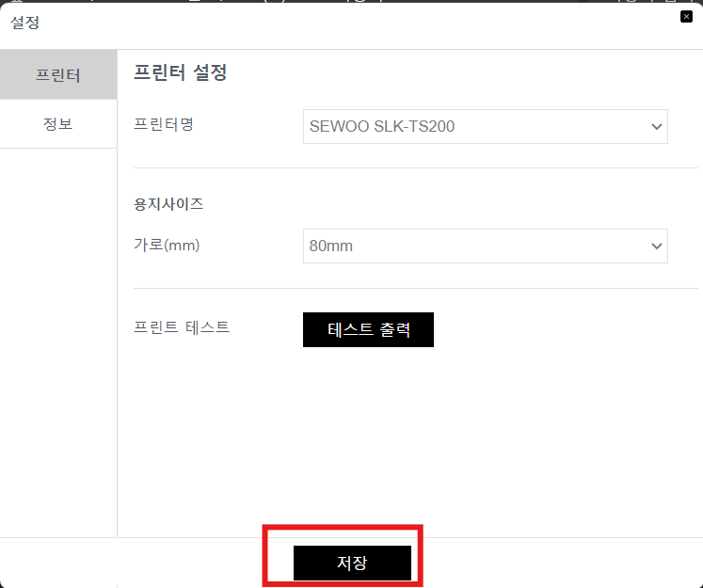The height and width of the screenshot is (588, 703).
Task: Click the 프린터명 field label
Action: click(x=164, y=124)
